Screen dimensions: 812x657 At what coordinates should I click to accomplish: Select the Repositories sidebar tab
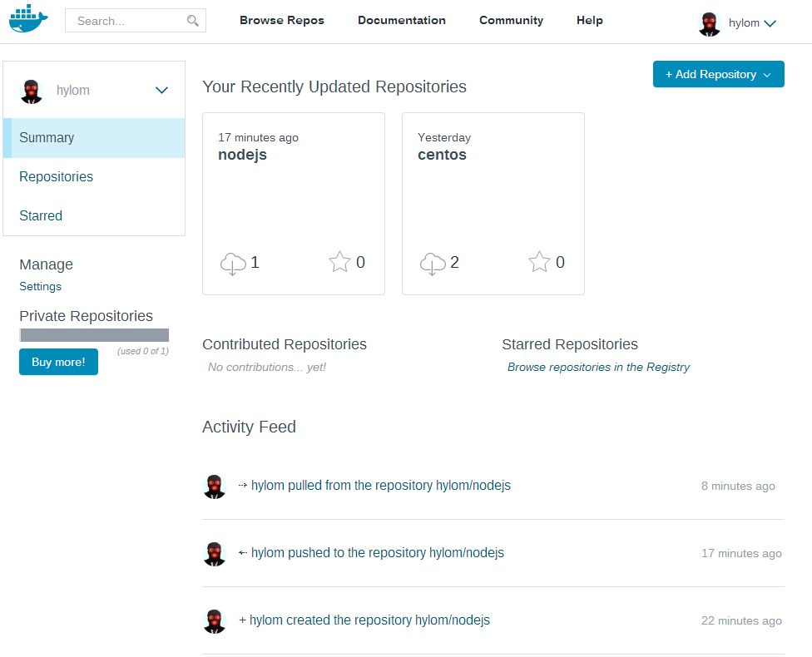[57, 177]
